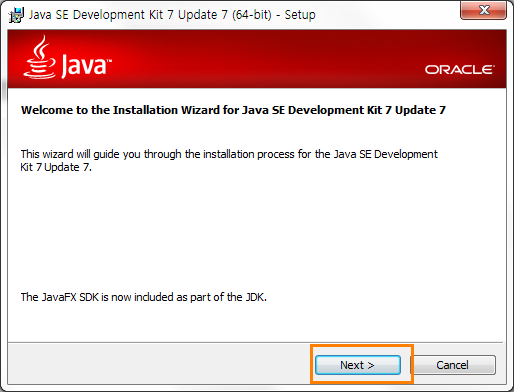514x392 pixels.
Task: Click the 'This wizard will guide you' text
Action: point(229,160)
